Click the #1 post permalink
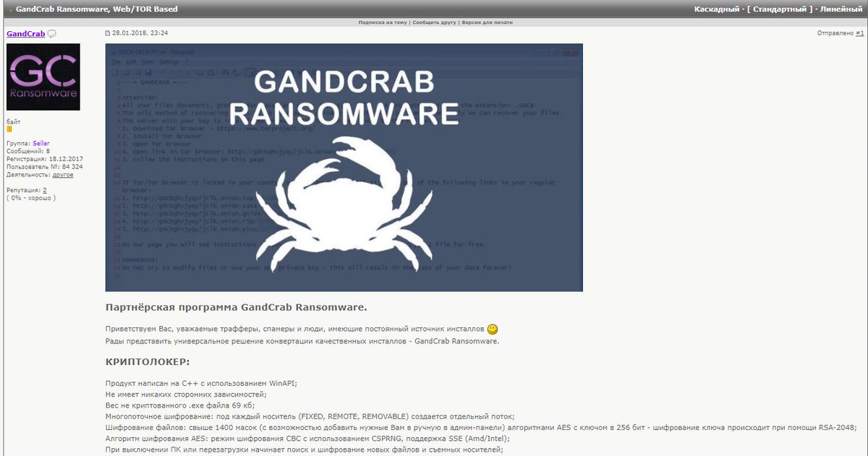868x456 pixels. [x=859, y=33]
